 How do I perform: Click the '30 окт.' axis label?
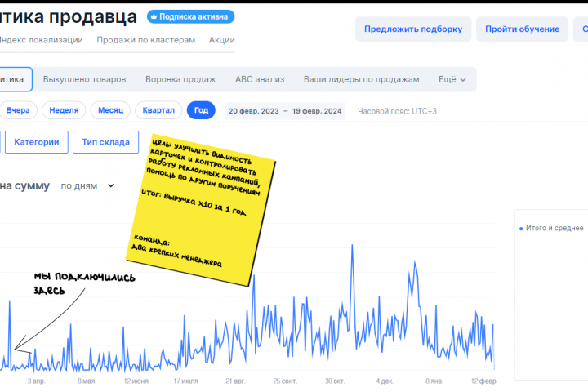(x=335, y=381)
